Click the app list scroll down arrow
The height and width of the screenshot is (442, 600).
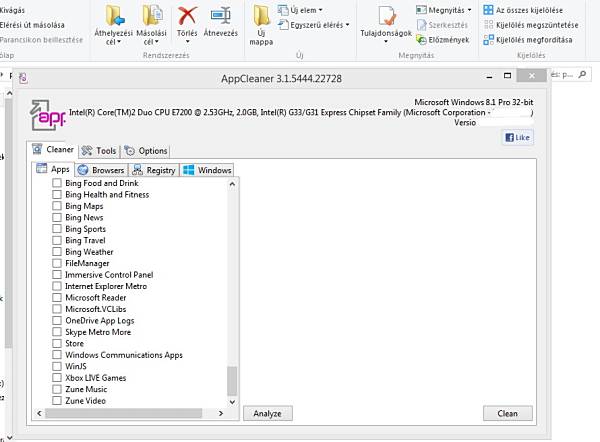[x=232, y=402]
